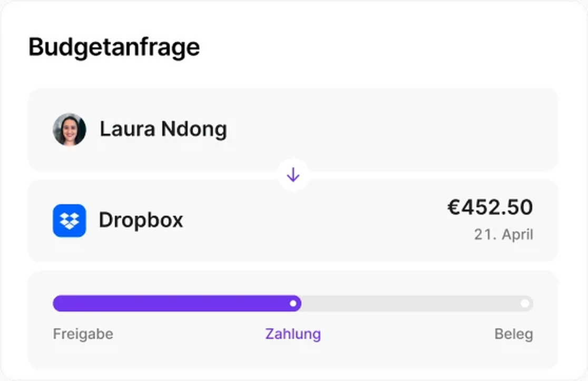Click the progress tracker card
This screenshot has width=588, height=381.
(293, 320)
